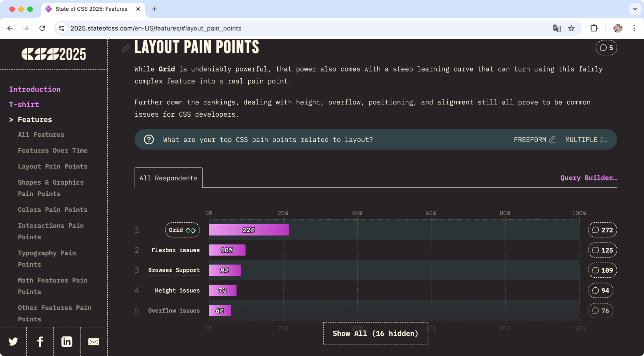Click the Browser Support label link
Viewport: 644px width, 356px height.
[x=174, y=270]
